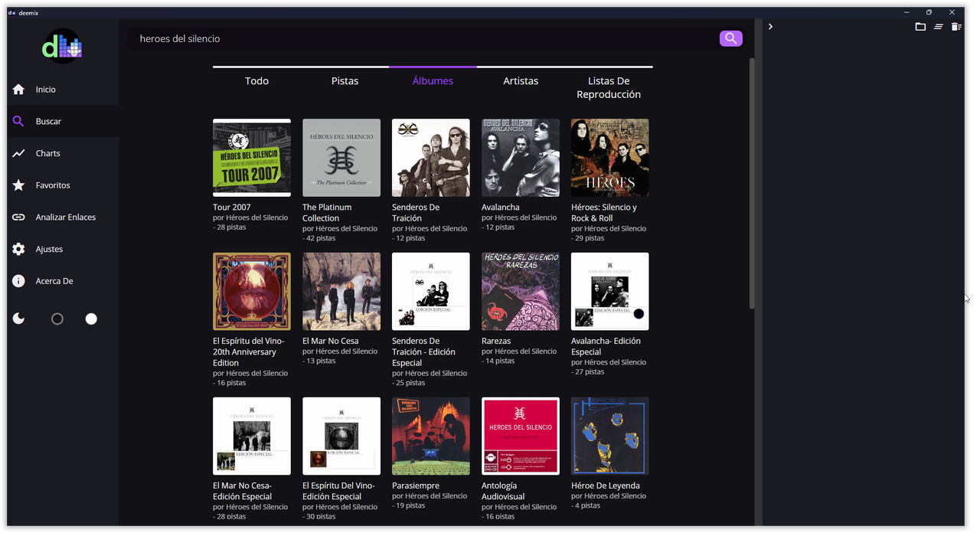Switch to the Todo tab
Image resolution: width=980 pixels, height=533 pixels.
point(256,81)
